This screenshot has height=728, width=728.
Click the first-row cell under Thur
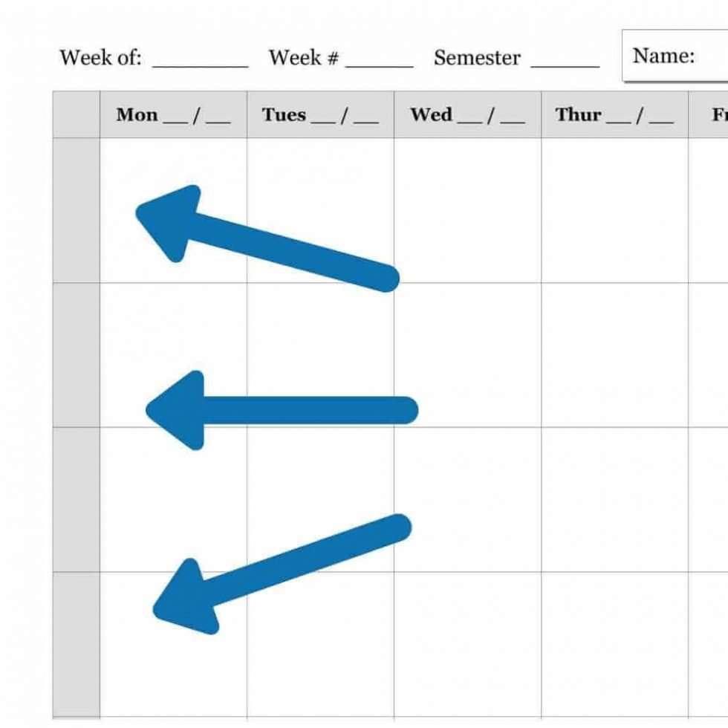(614, 210)
